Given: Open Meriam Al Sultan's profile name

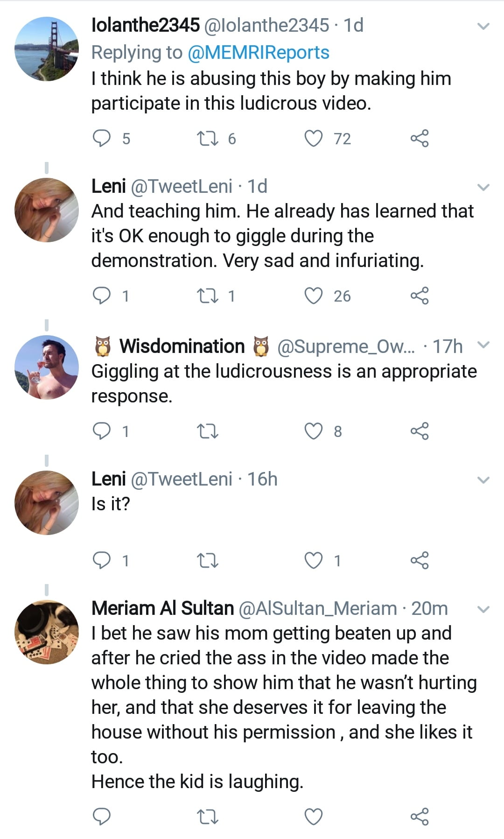Looking at the screenshot, I should [162, 608].
